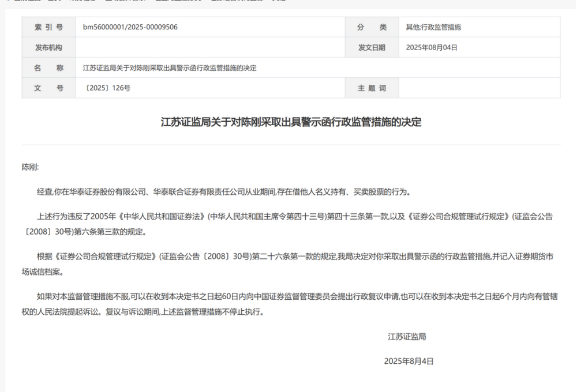
Task: Click the bold centered decision title heading
Action: coord(291,122)
